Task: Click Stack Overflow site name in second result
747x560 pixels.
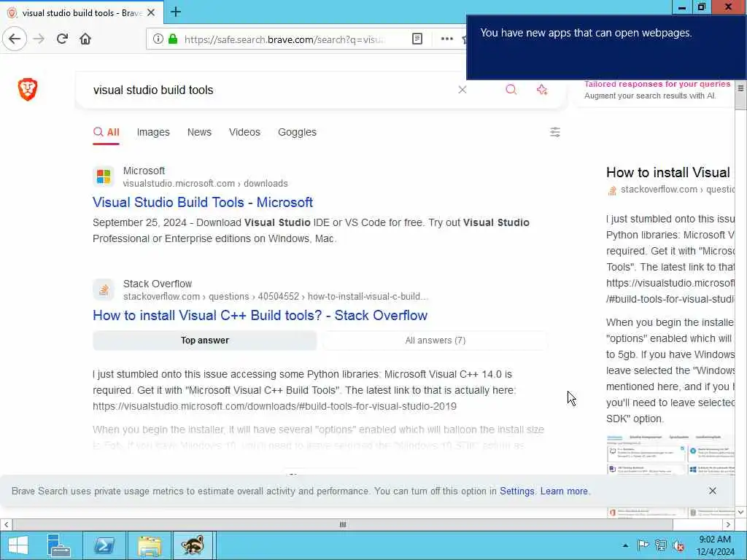Action: tap(158, 284)
